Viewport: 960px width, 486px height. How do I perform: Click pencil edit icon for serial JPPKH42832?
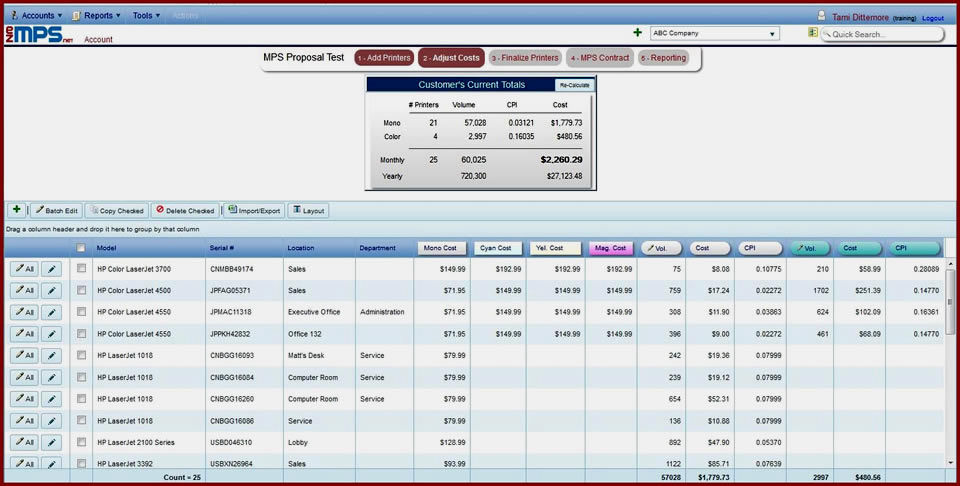51,334
